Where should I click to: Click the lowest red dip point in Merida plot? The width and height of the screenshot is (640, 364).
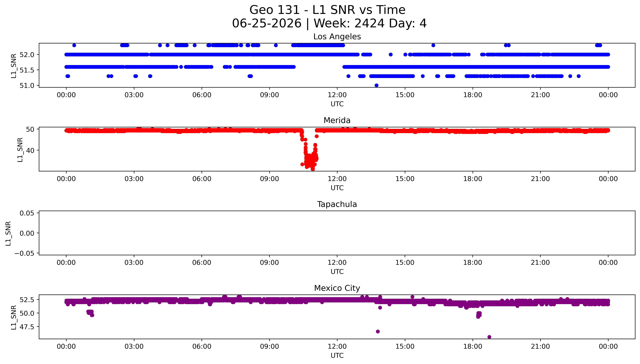(313, 169)
